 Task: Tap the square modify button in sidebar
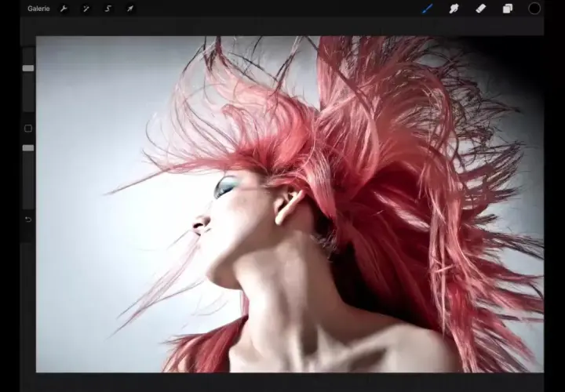28,129
